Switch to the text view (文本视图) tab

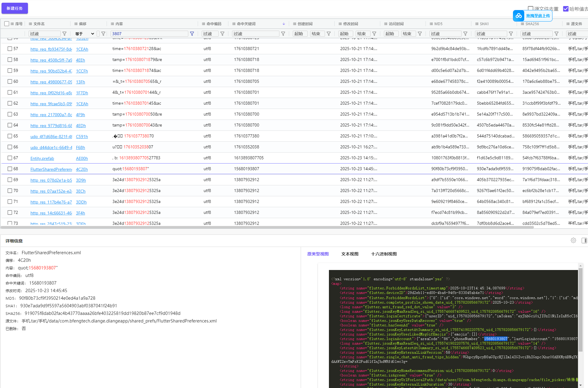tap(350, 254)
